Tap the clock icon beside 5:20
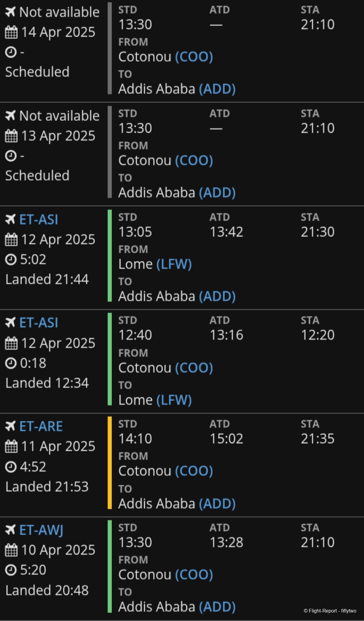 [x=11, y=570]
